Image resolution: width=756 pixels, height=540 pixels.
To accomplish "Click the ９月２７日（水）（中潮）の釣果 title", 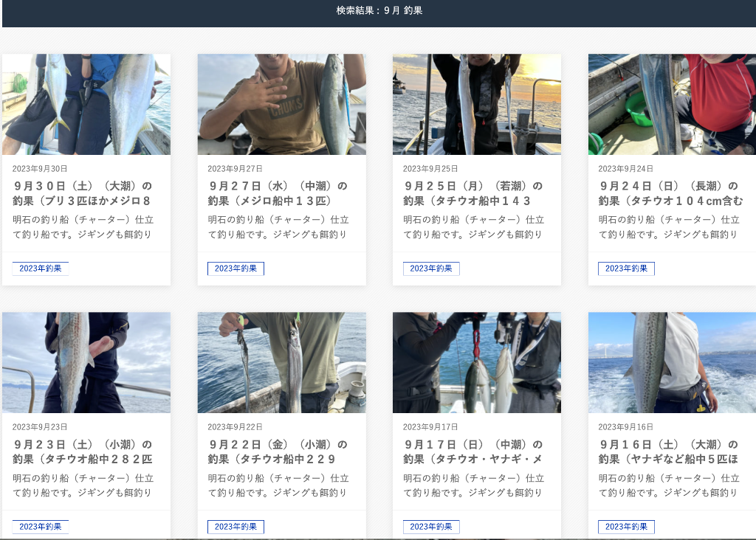I will (x=277, y=193).
